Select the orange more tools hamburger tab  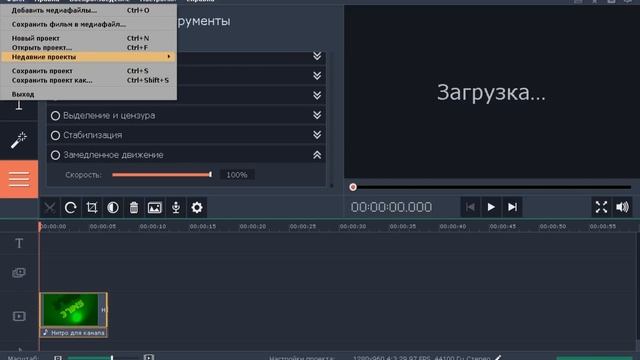(19, 179)
